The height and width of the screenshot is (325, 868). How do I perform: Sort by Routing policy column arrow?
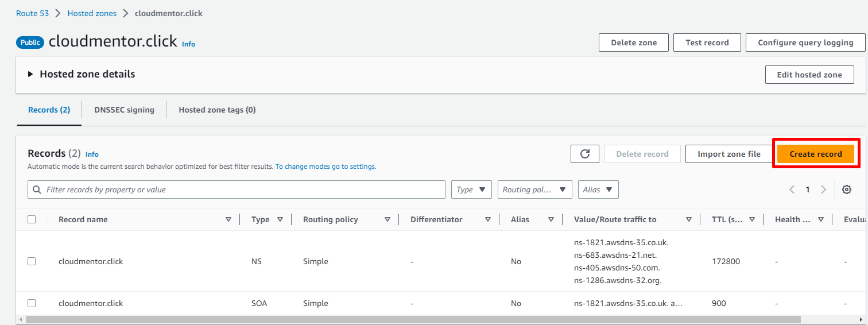[x=387, y=219]
